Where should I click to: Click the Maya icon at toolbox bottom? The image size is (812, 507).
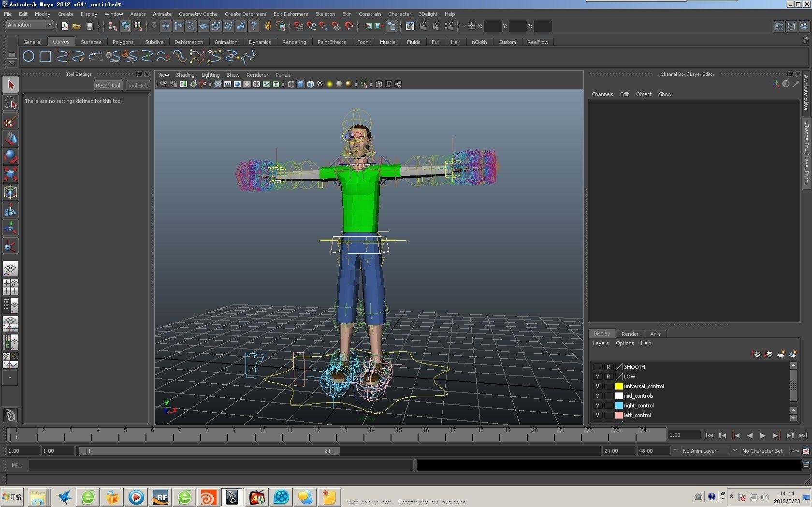(x=11, y=415)
